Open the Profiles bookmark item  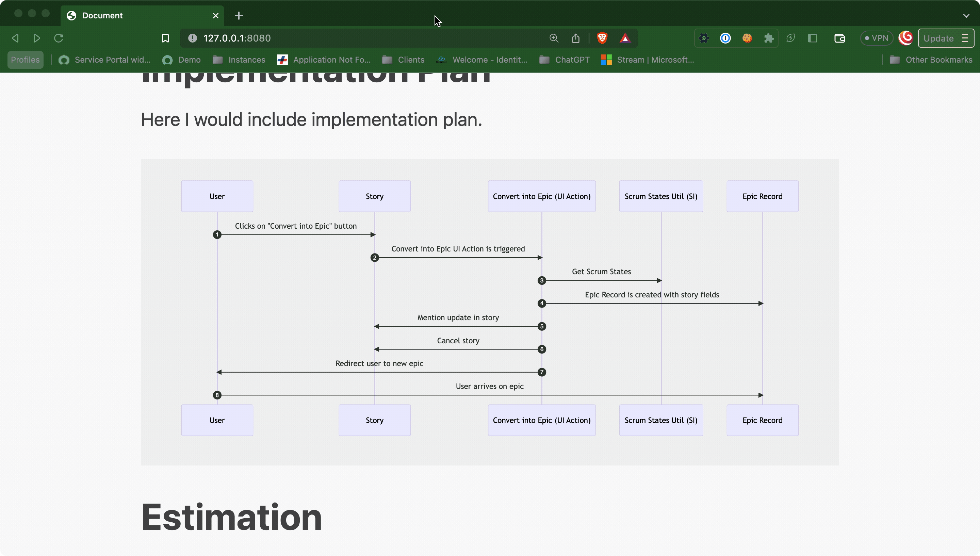click(x=25, y=60)
